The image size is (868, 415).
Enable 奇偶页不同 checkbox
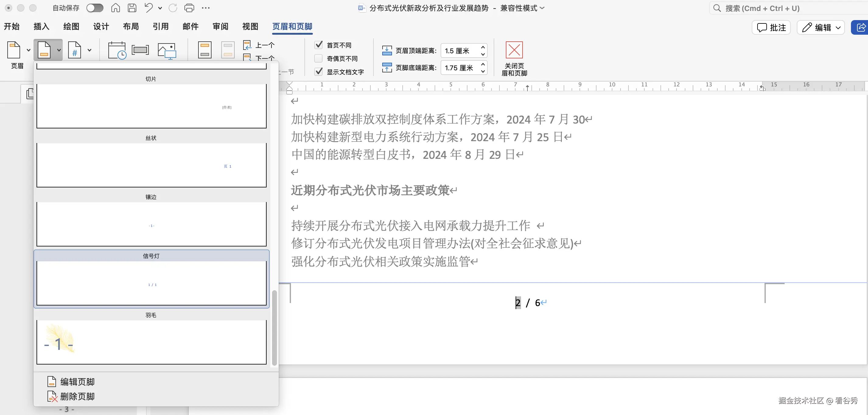click(x=318, y=58)
